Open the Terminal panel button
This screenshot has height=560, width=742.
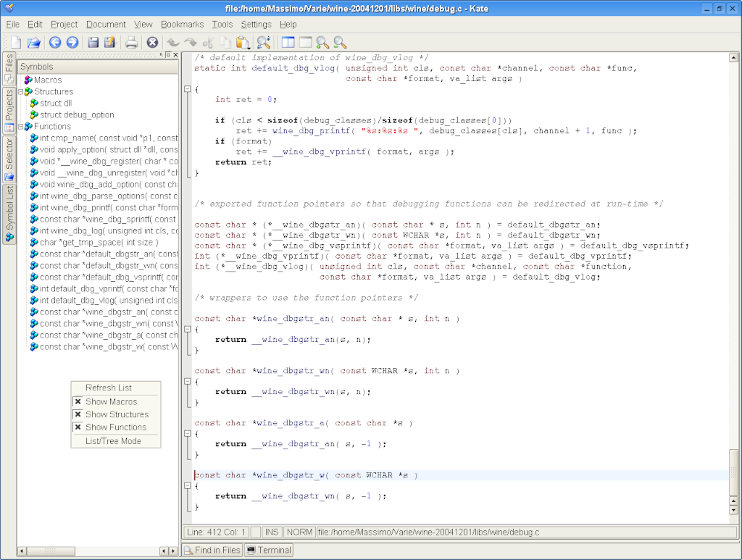(x=268, y=550)
